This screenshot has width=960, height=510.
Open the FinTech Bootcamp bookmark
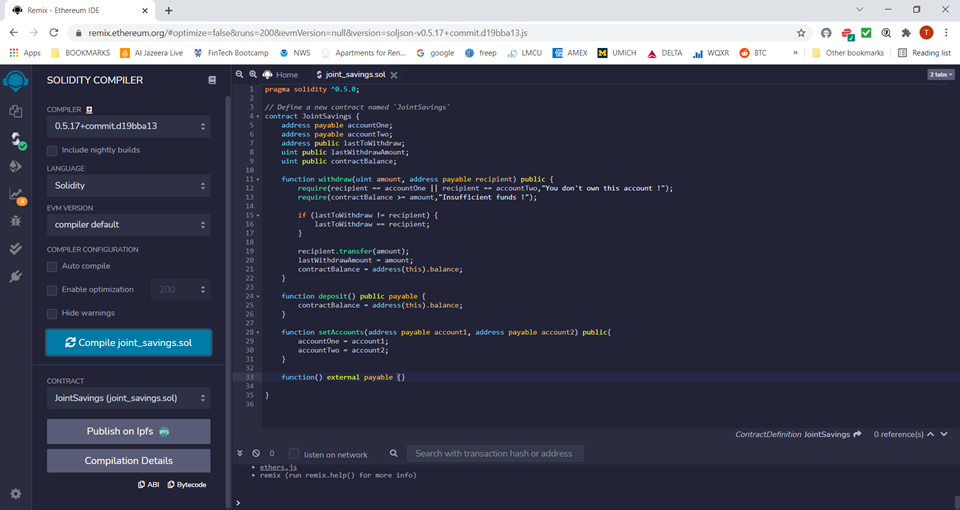(231, 53)
